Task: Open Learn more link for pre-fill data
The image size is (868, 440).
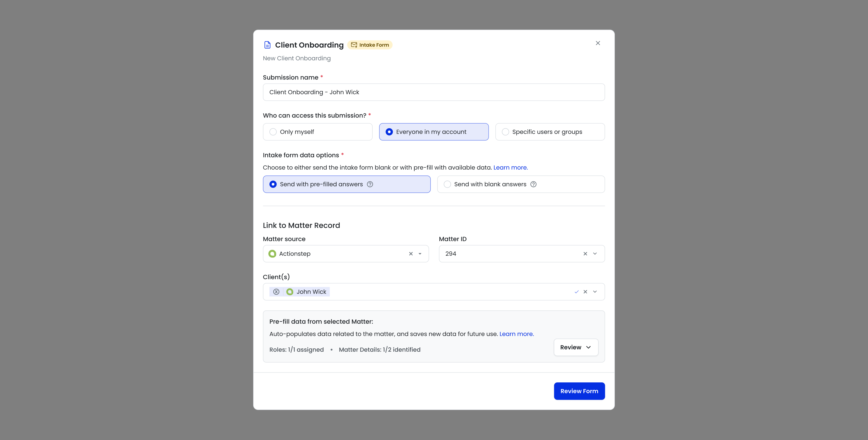Action: [x=517, y=334]
